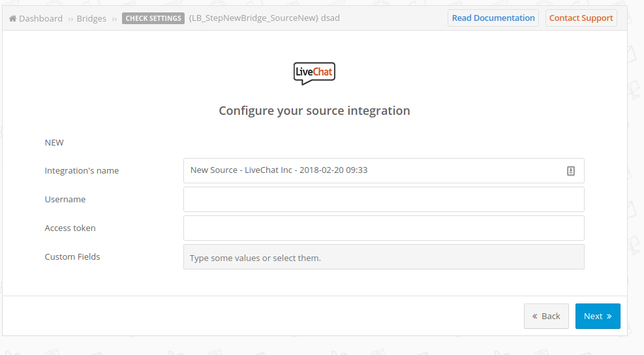Click the home icon in the breadcrumb
644x355 pixels.
[13, 18]
